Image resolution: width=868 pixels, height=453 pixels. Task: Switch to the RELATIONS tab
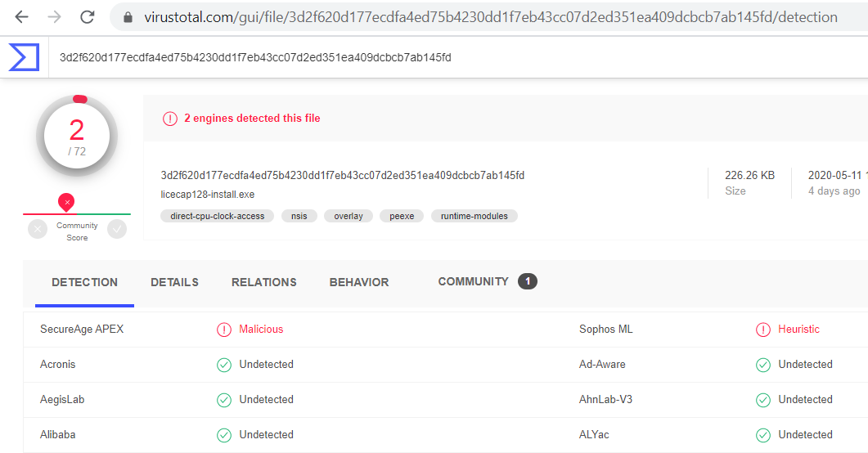(x=264, y=282)
